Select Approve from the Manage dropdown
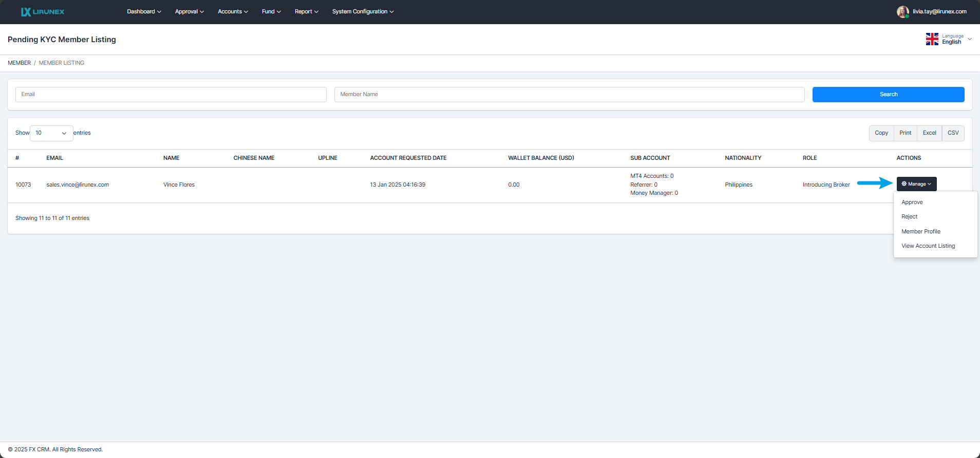This screenshot has height=458, width=980. [912, 203]
